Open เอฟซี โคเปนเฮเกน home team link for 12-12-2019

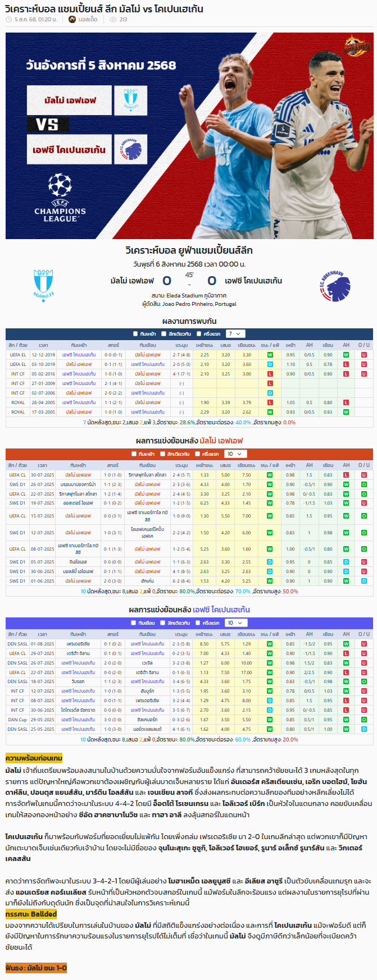coord(79,355)
